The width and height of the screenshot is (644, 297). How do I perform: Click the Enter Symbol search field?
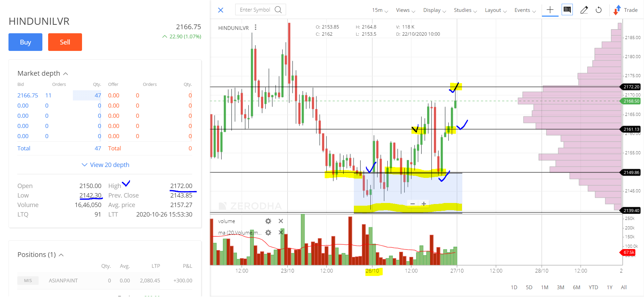click(260, 10)
